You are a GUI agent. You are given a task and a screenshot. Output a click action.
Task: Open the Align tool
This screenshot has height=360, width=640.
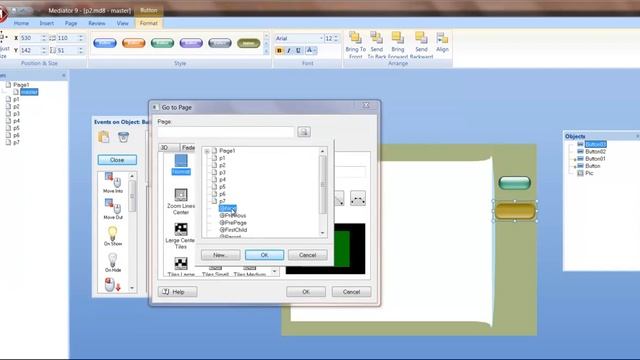(442, 42)
